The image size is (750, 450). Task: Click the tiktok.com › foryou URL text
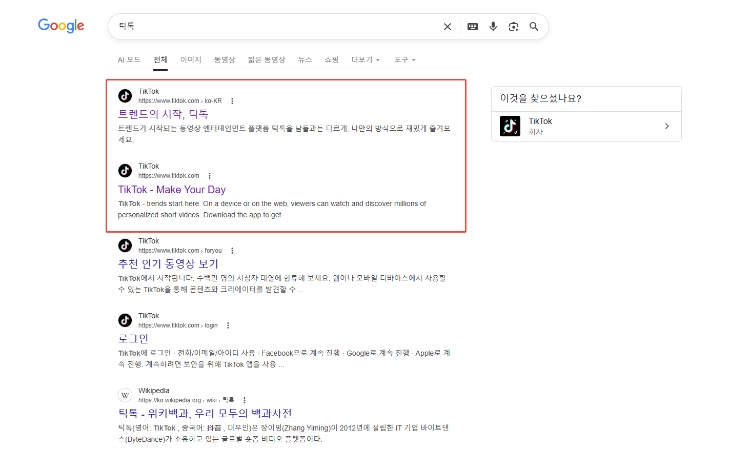pyautogui.click(x=180, y=251)
